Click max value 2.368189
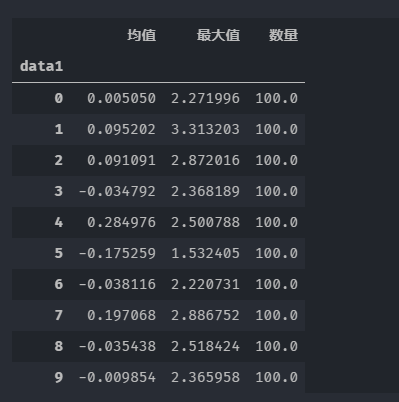The image size is (399, 402). [205, 191]
